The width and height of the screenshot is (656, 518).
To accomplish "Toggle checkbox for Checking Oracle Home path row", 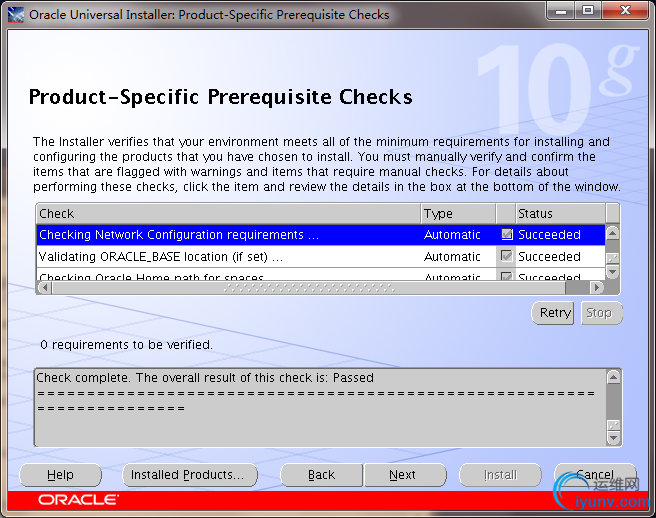I will point(507,276).
